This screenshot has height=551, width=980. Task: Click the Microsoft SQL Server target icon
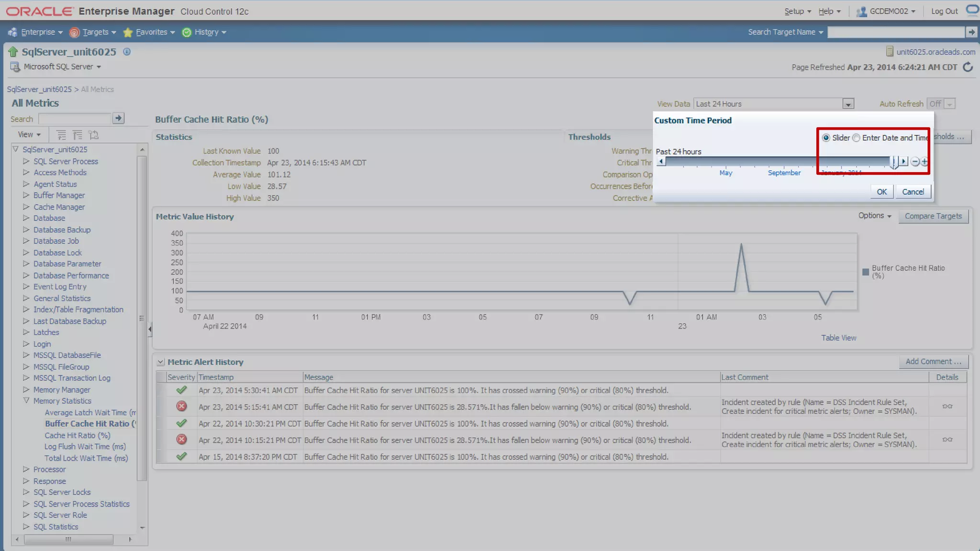15,67
